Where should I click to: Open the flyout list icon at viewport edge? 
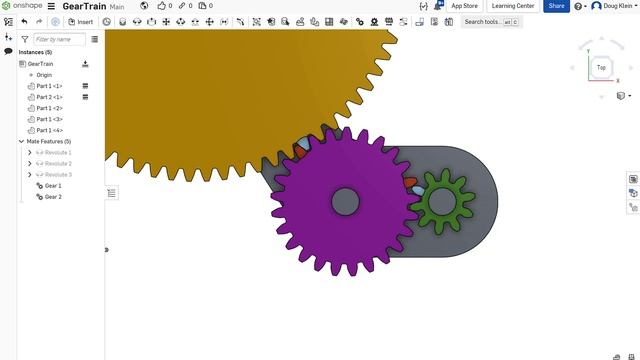click(x=112, y=193)
